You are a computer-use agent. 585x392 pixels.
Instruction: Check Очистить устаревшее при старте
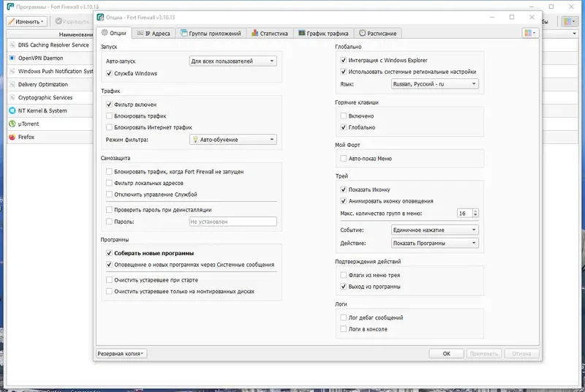coord(109,279)
